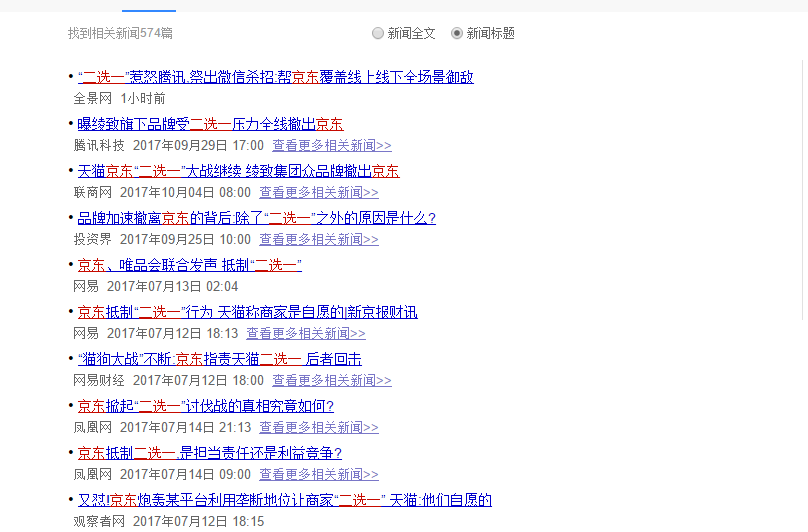
Task: Click 查看更多相关新闻 next to 腾讯科技 09月29日
Action: 332,145
